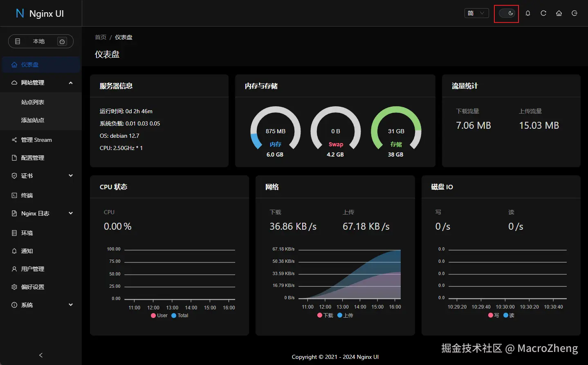Open notifications bell in header
The width and height of the screenshot is (588, 365).
pos(528,13)
